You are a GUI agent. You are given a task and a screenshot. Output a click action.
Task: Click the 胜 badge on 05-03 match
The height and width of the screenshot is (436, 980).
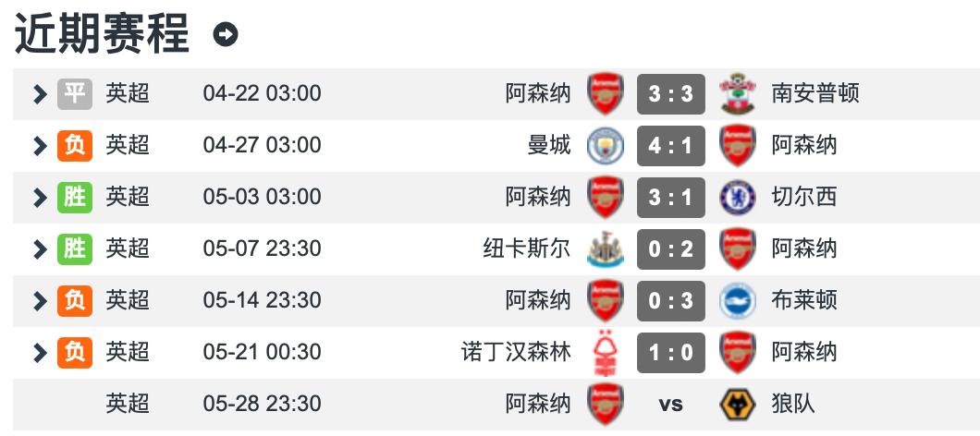coord(74,197)
